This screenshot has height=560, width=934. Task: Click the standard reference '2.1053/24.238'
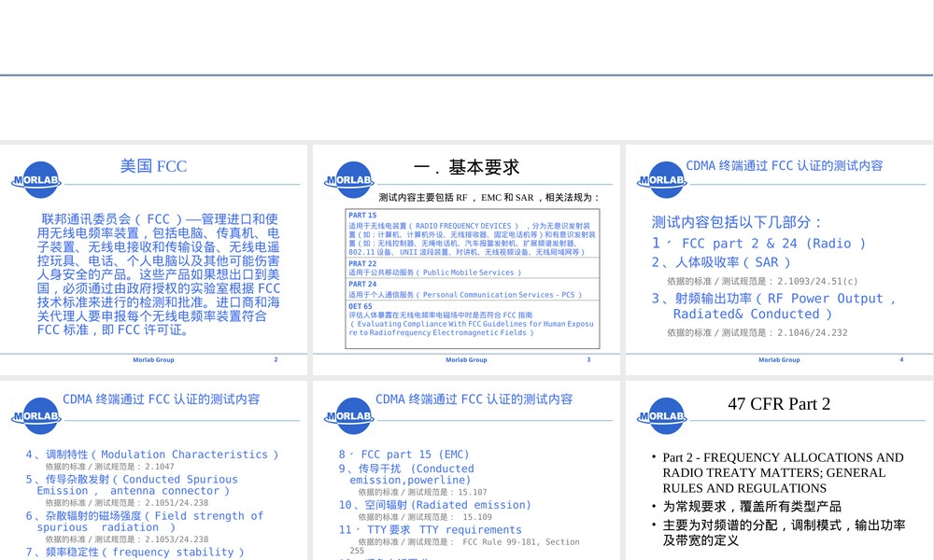click(177, 539)
